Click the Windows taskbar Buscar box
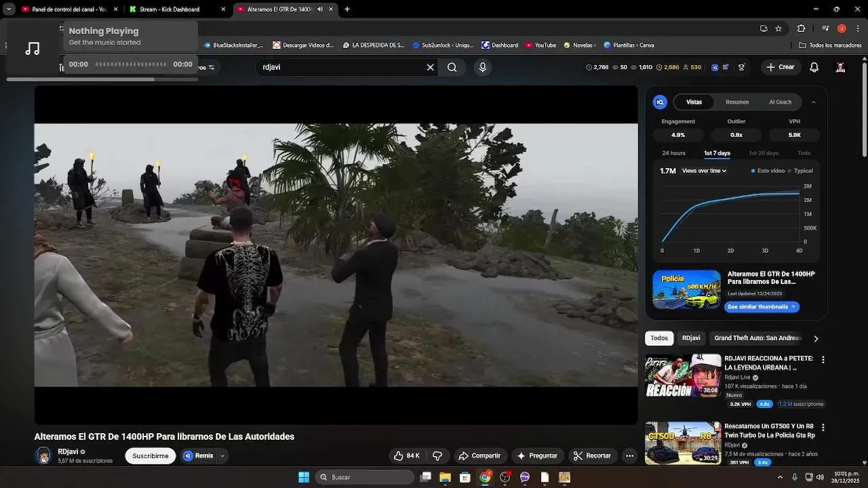 [x=366, y=477]
